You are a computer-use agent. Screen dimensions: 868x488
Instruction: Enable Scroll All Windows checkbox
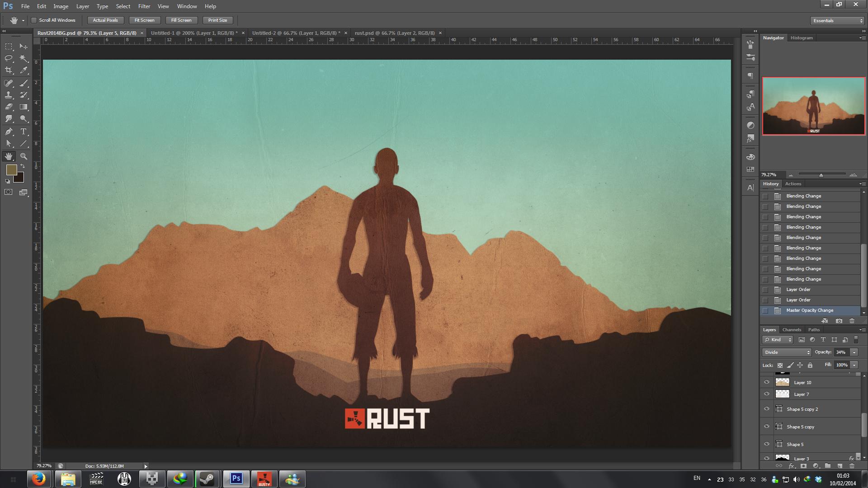34,20
